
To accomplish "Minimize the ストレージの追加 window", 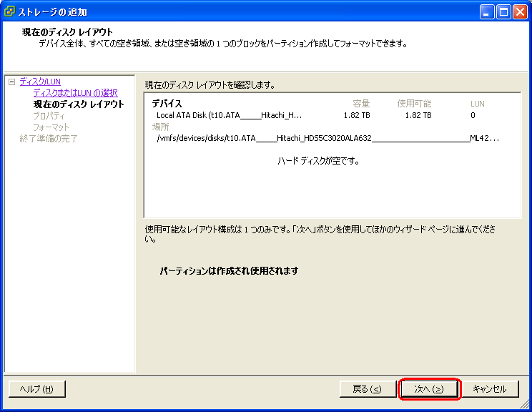I will [x=486, y=11].
